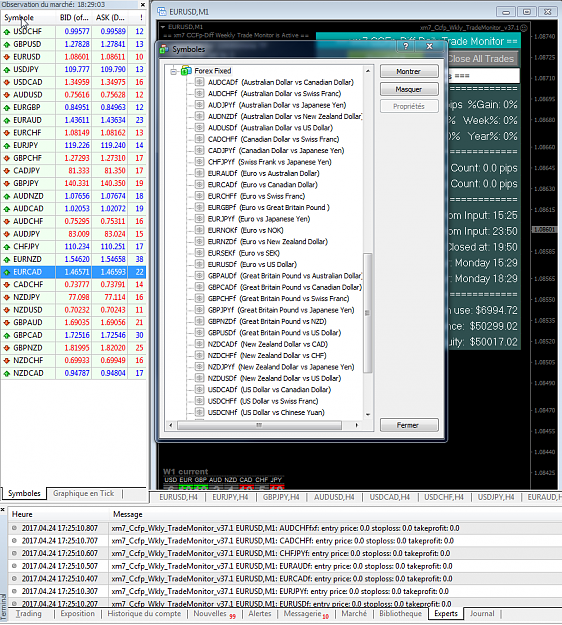This screenshot has width=562, height=625.
Task: Switch to the GBPJPY,H4 chart tab
Action: [281, 497]
